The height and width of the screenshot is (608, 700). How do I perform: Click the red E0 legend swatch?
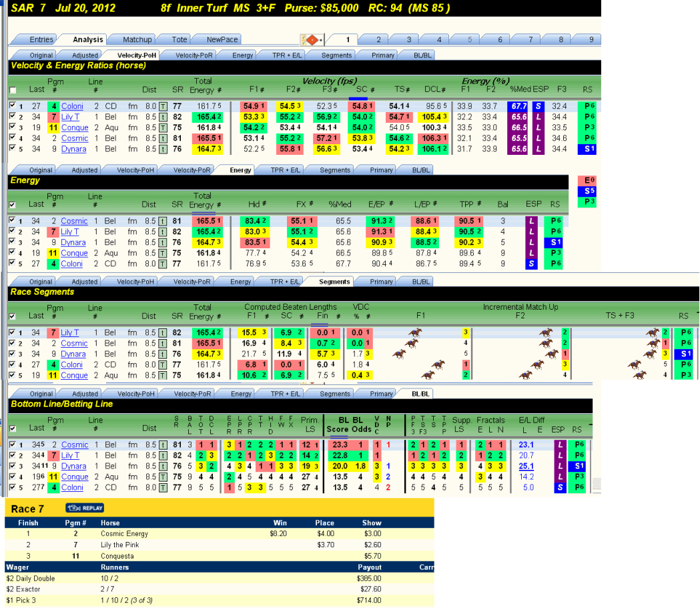click(x=587, y=180)
